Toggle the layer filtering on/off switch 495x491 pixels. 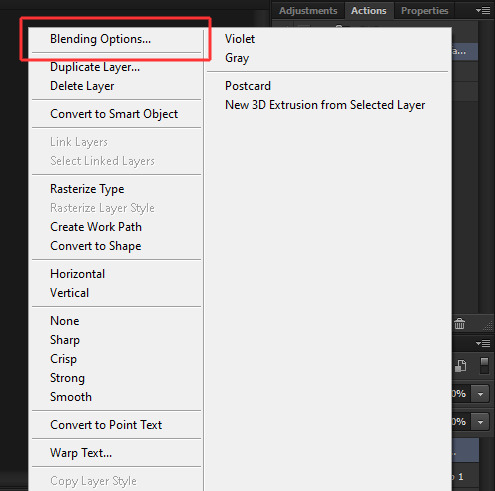(x=484, y=366)
